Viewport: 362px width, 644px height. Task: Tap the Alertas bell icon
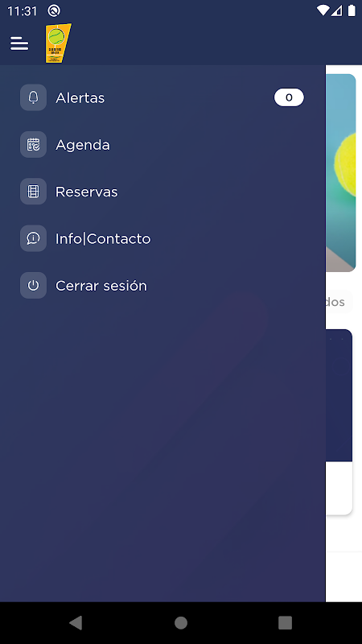click(x=33, y=97)
